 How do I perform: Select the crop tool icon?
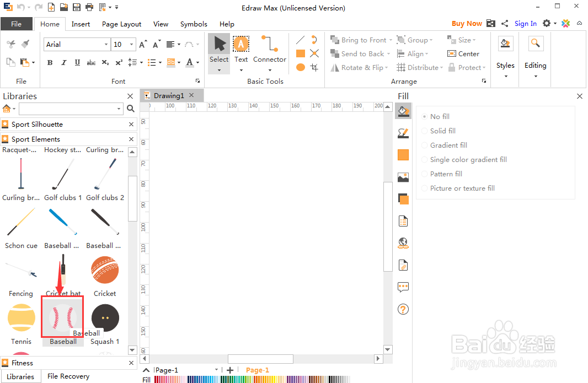[x=314, y=67]
